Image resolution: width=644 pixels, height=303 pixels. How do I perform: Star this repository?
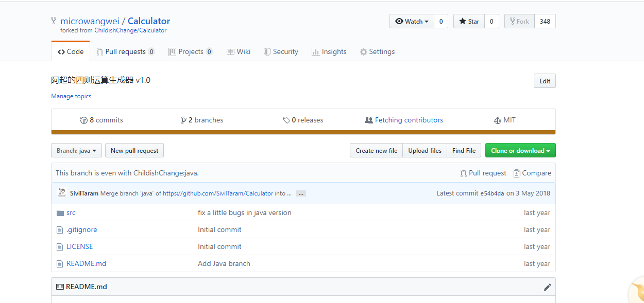(x=469, y=21)
